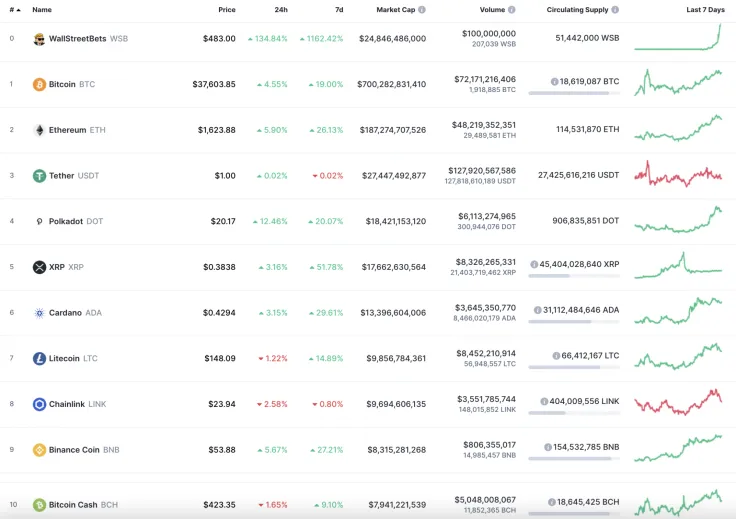This screenshot has width=736, height=519.
Task: Click the Bitcoin orange logo icon
Action: pos(39,85)
